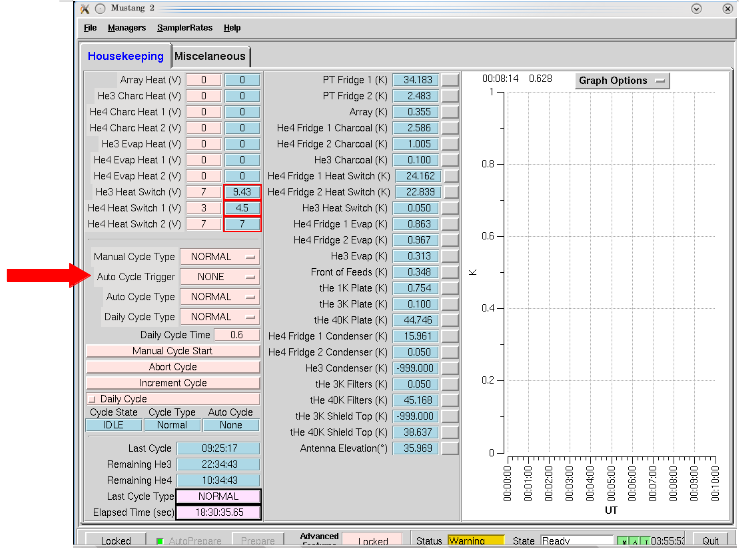
Task: Enable the Daily Cycle checkbox
Action: click(92, 400)
